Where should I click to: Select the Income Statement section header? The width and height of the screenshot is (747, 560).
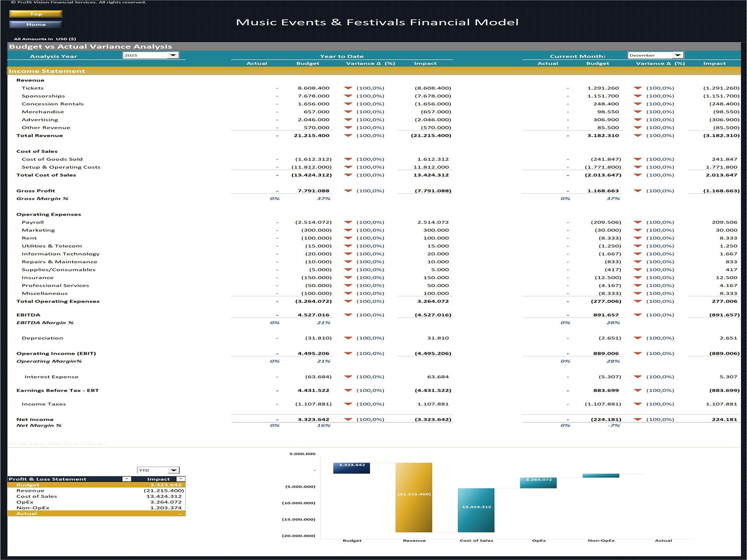47,71
